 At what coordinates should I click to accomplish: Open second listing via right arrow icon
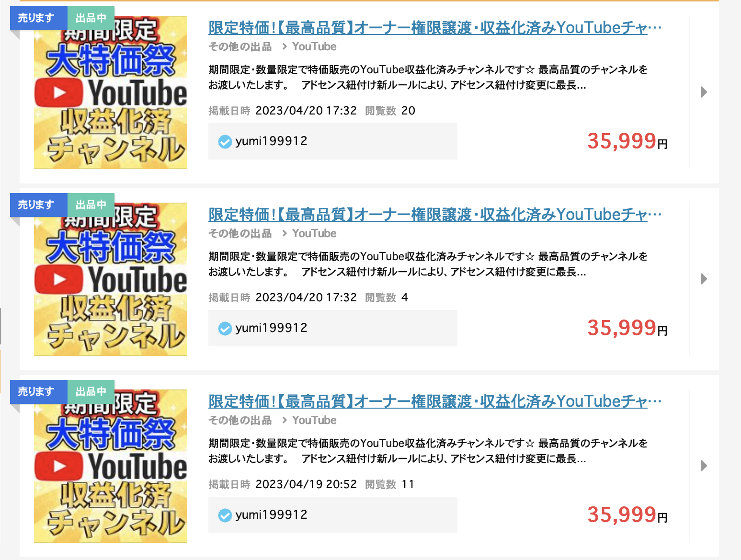coord(704,279)
